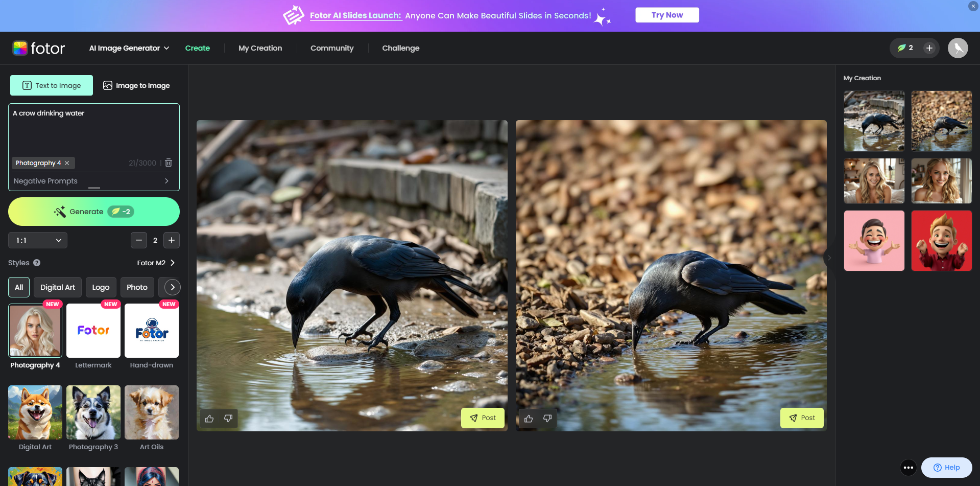Screen dimensions: 980x486
Task: Choose the Hand-drawn style
Action: click(152, 331)
